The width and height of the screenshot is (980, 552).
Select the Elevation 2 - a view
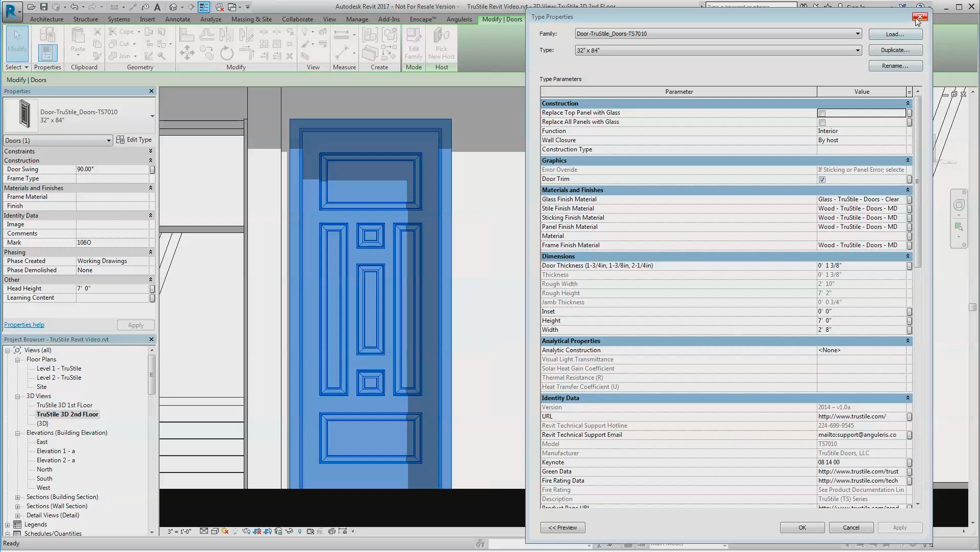pyautogui.click(x=56, y=460)
